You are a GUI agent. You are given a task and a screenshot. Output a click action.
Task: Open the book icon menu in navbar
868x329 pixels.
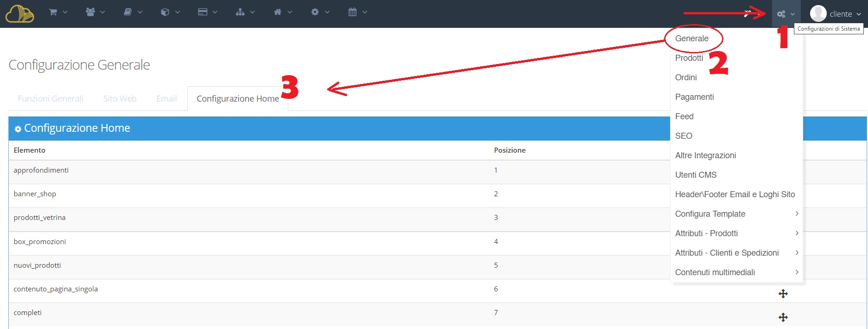click(133, 13)
